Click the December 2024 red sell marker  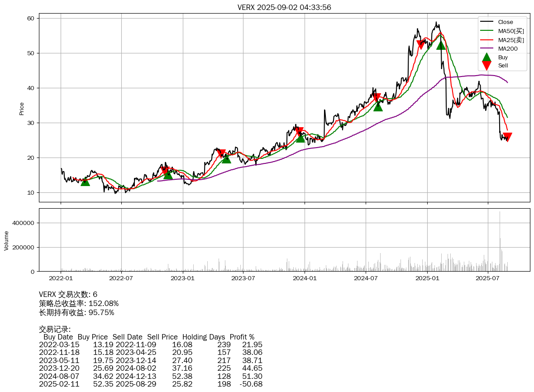(421, 45)
